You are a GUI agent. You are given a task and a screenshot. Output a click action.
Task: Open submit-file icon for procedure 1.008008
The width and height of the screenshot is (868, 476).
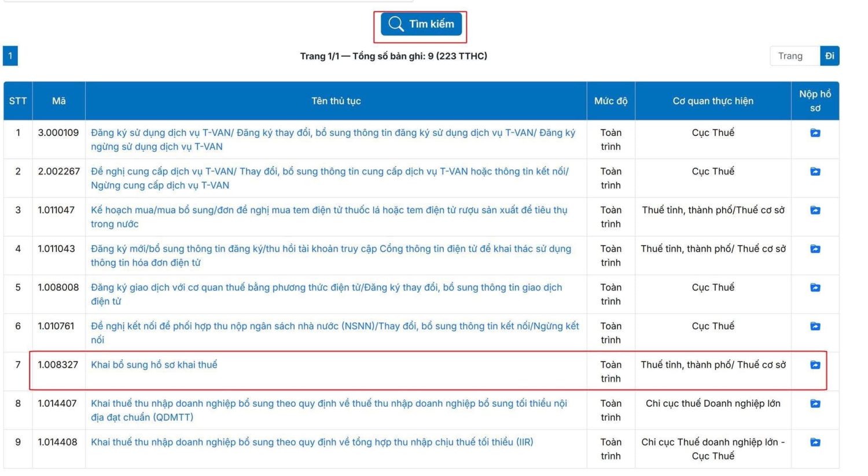(x=815, y=288)
